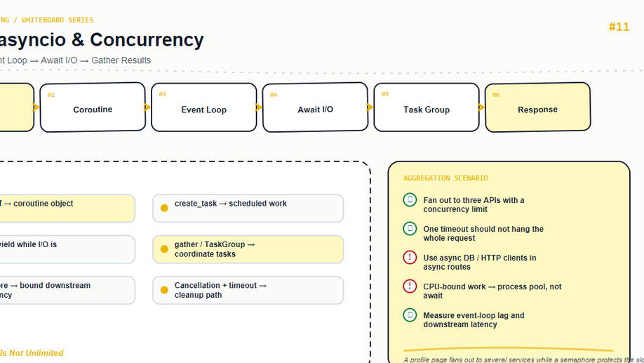The image size is (644, 363).
Task: Click the gather / TaskGroup coordinate tasks card
Action: pyautogui.click(x=248, y=249)
